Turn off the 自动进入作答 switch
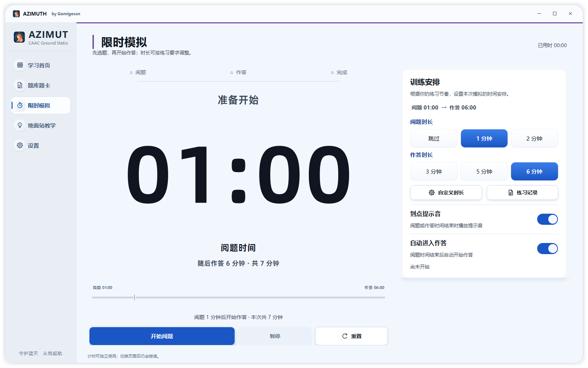 (x=547, y=249)
